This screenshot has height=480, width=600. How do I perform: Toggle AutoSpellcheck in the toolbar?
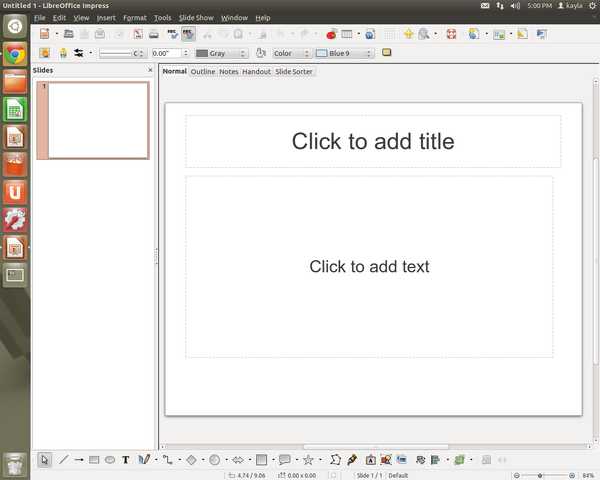point(188,34)
